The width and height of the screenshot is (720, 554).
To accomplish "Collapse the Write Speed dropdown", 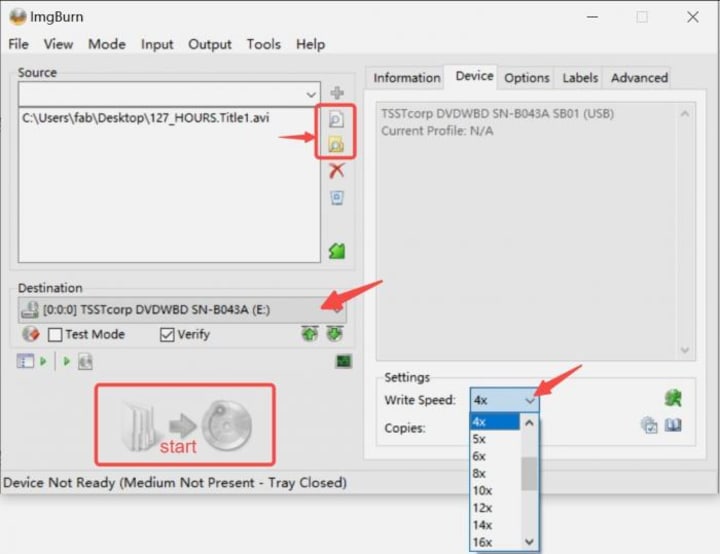I will (529, 401).
